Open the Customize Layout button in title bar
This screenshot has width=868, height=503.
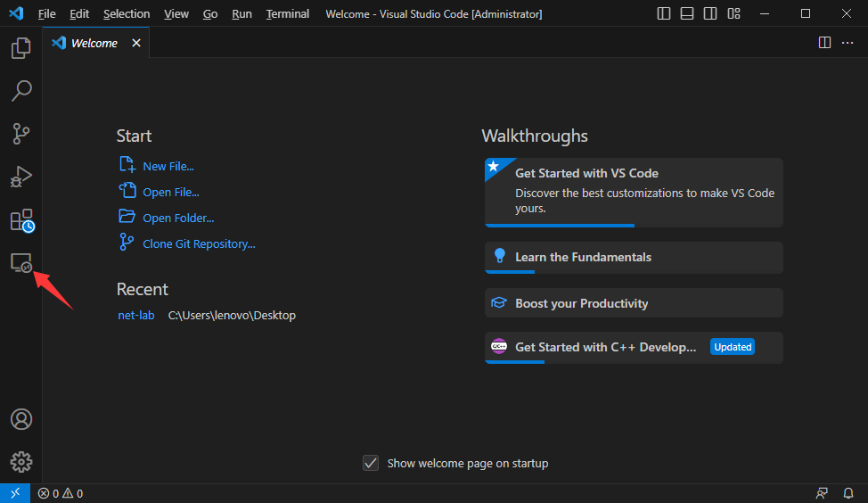coord(733,13)
